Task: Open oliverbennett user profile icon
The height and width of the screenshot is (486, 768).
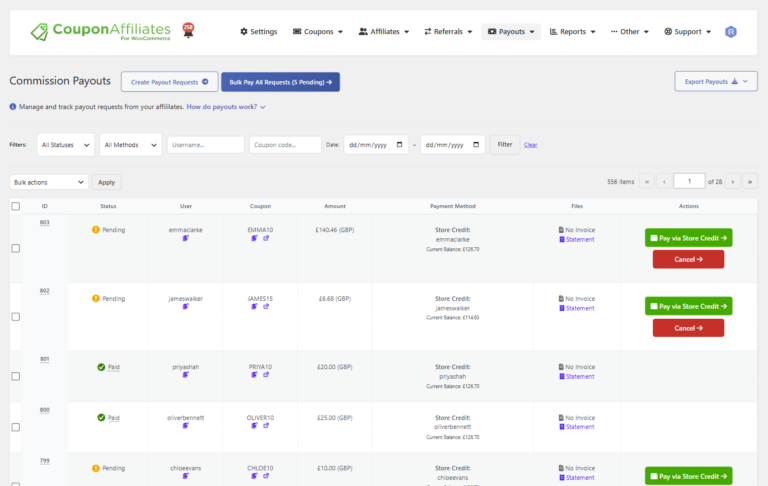Action: pyautogui.click(x=186, y=426)
